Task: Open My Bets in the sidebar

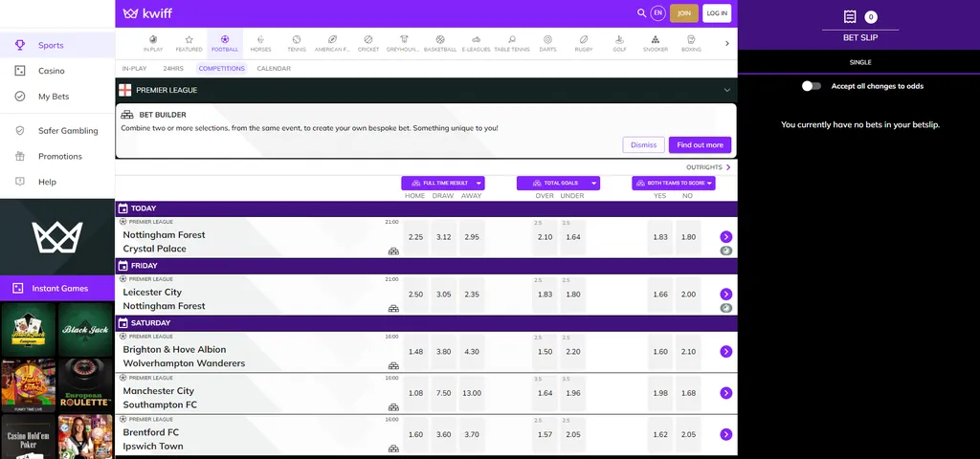Action: pos(57,97)
